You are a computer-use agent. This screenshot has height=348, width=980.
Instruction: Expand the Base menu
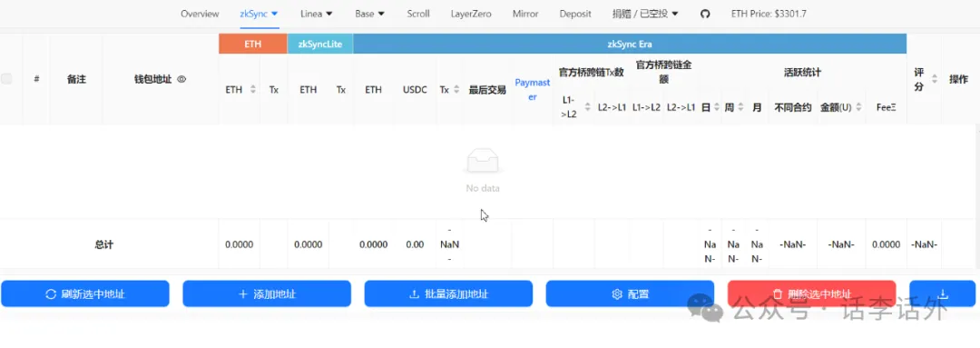(x=370, y=14)
